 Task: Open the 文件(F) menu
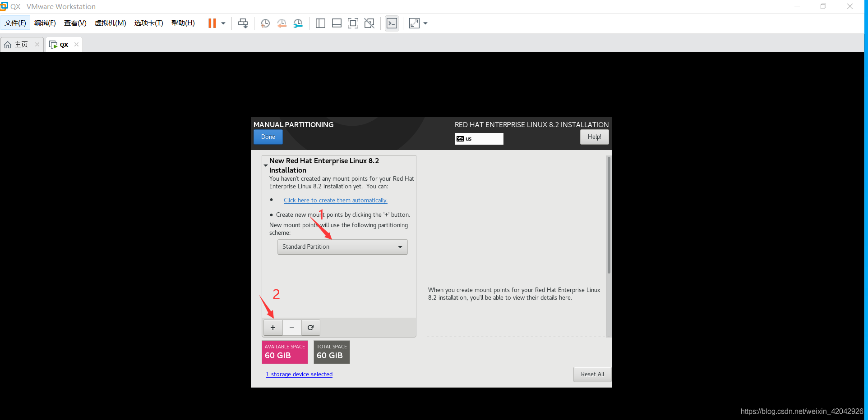(x=15, y=23)
